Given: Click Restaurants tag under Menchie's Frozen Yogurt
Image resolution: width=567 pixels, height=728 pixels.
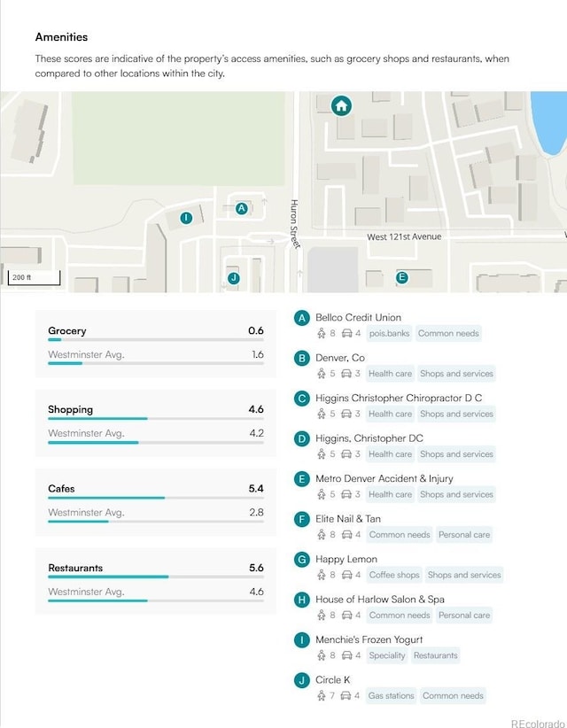Looking at the screenshot, I should pos(436,655).
